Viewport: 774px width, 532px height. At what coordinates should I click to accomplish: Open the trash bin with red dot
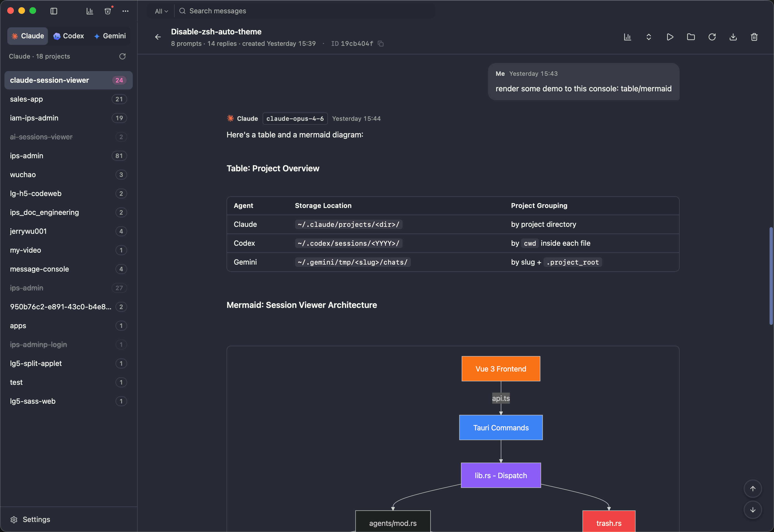coord(108,11)
